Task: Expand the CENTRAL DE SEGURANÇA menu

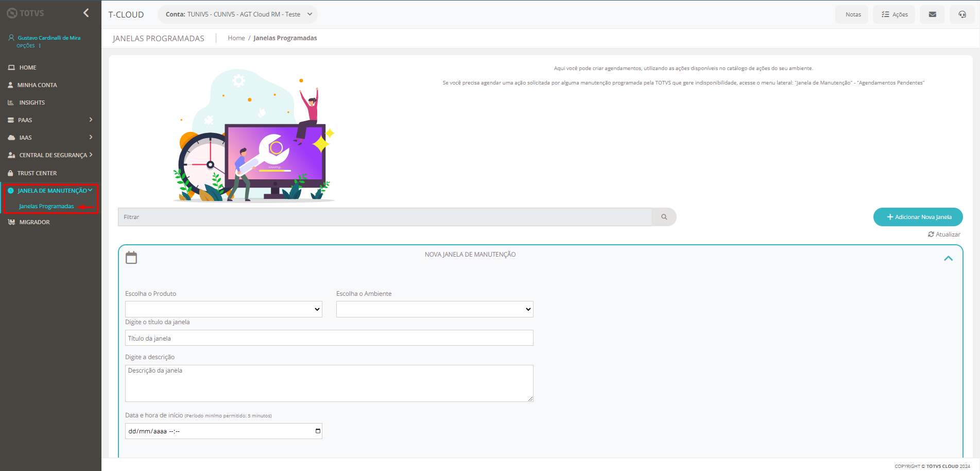Action: pos(50,155)
